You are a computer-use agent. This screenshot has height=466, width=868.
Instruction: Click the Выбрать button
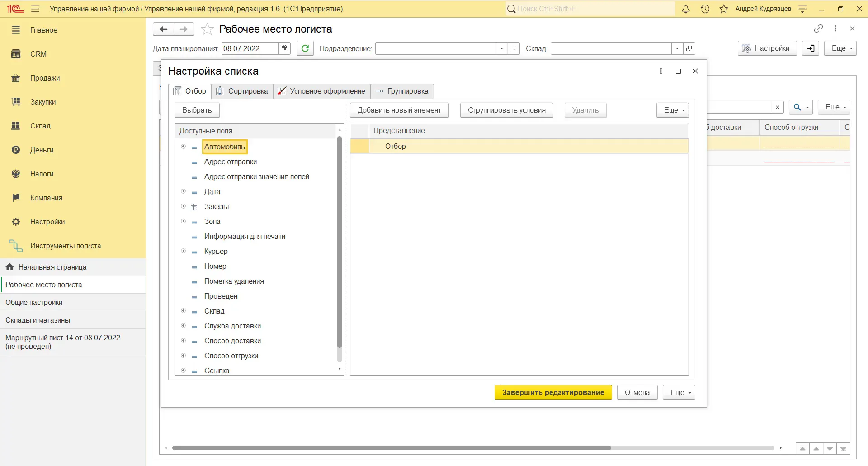coord(197,110)
